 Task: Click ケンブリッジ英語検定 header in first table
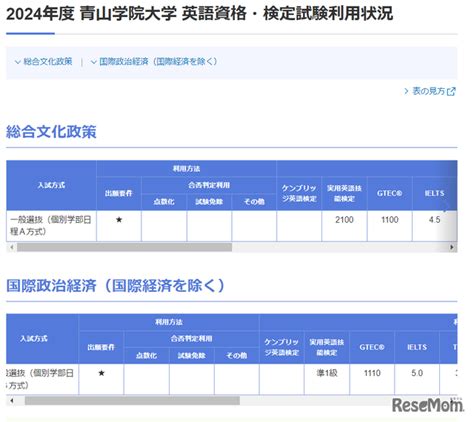point(299,193)
